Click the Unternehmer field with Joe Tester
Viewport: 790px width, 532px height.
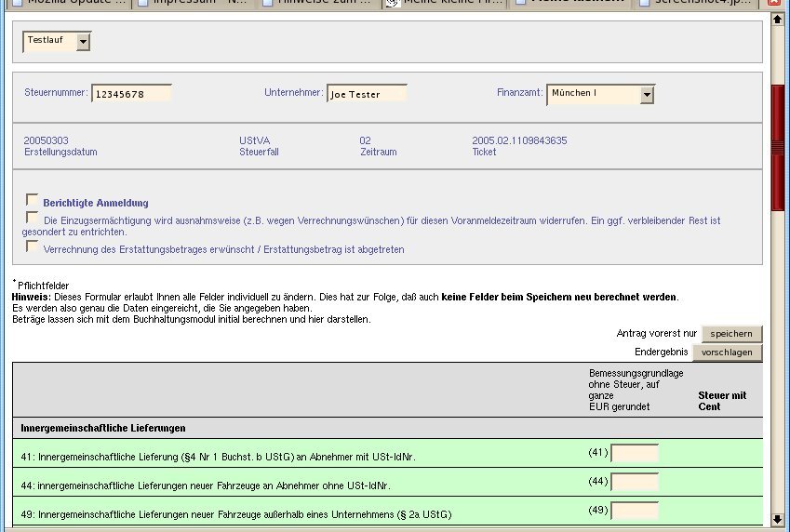click(x=367, y=94)
